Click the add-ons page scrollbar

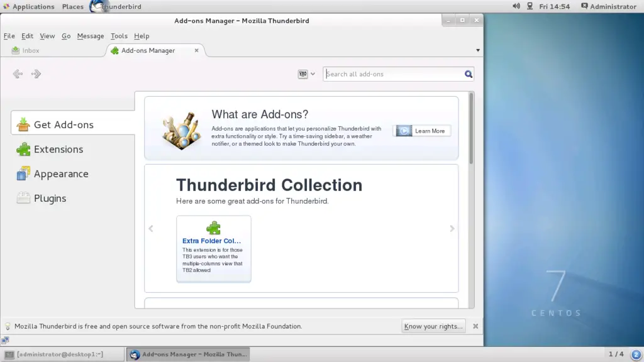click(x=471, y=128)
